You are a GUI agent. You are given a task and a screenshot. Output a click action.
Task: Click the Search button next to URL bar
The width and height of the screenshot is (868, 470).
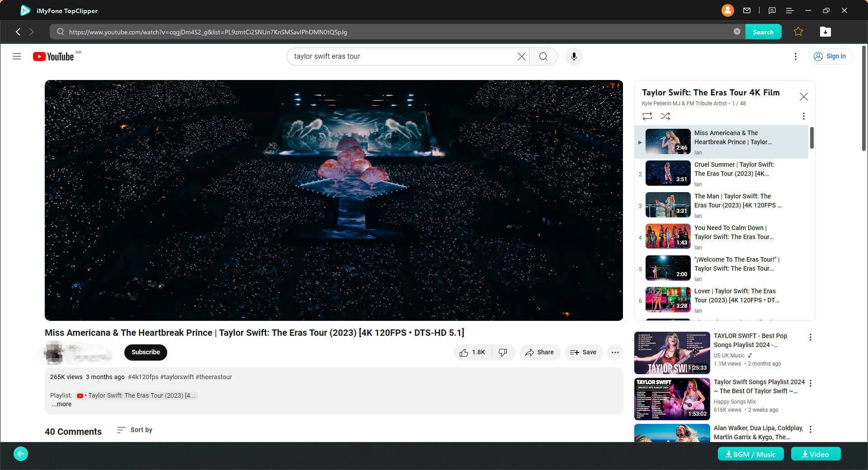(x=763, y=32)
